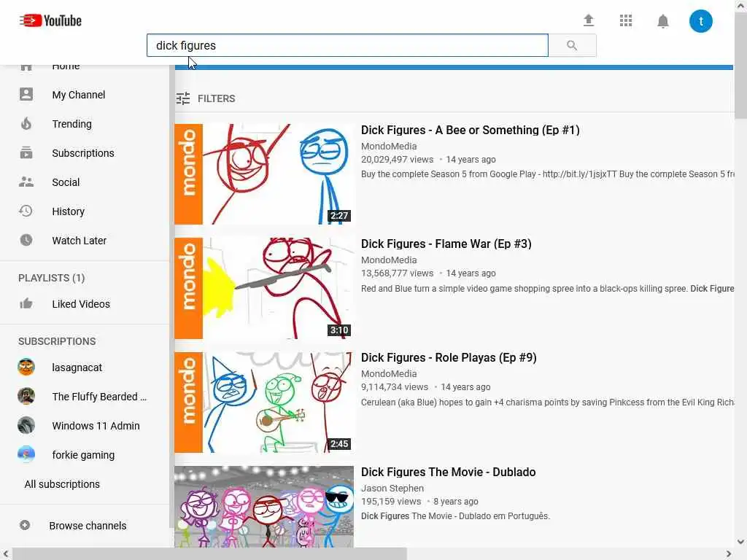The height and width of the screenshot is (560, 747).
Task: Click the forkie gaming channel avatar
Action: tap(26, 454)
